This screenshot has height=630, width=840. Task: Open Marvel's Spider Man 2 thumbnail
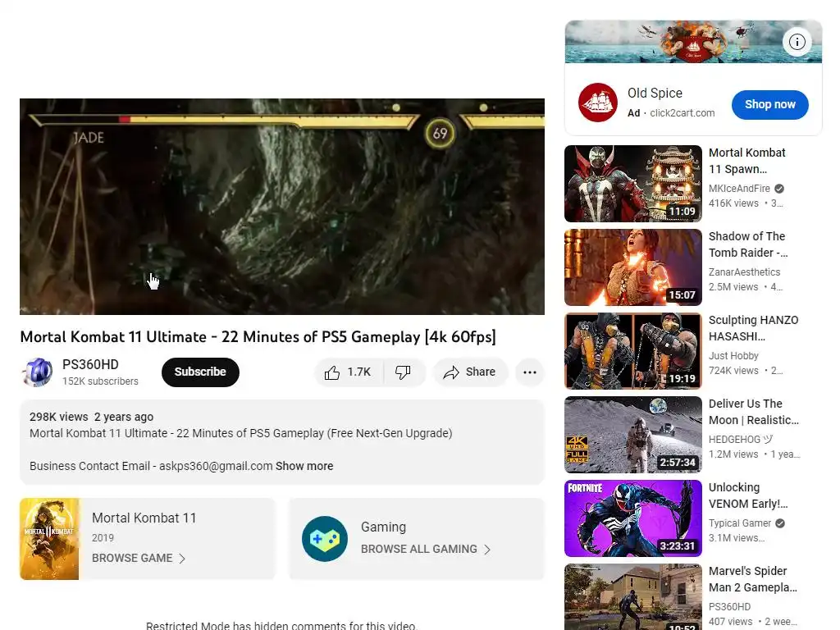pyautogui.click(x=633, y=597)
